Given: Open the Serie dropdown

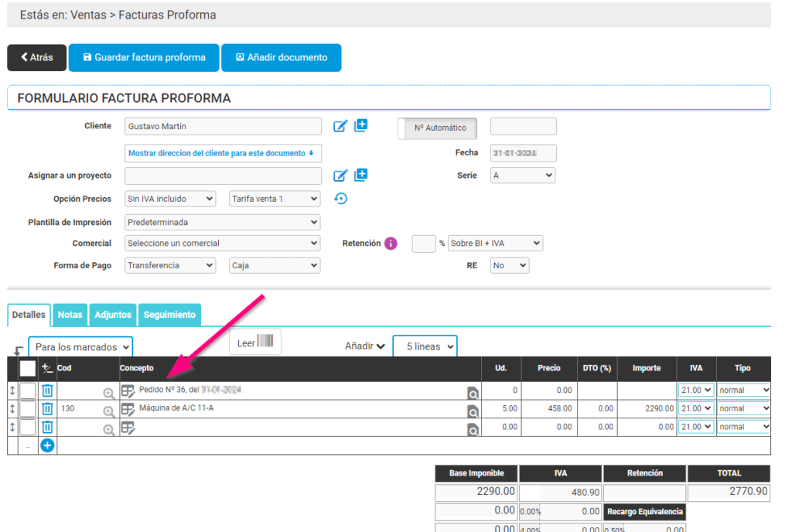Looking at the screenshot, I should pos(522,175).
